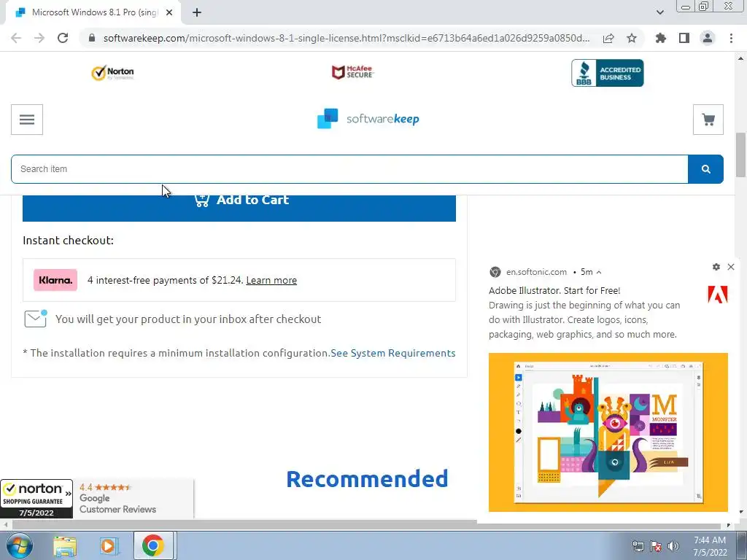Open the Chrome profile avatar

pyautogui.click(x=708, y=38)
